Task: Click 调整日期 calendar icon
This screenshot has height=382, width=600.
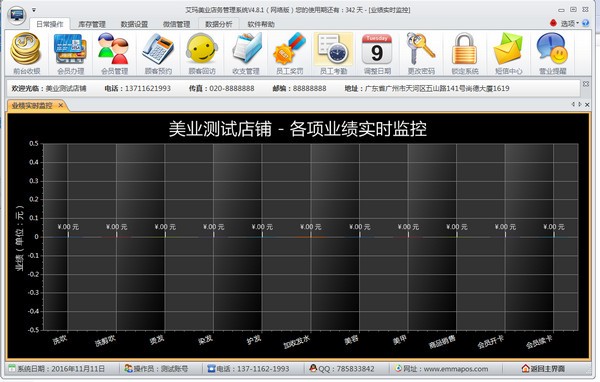Action: coord(377,53)
